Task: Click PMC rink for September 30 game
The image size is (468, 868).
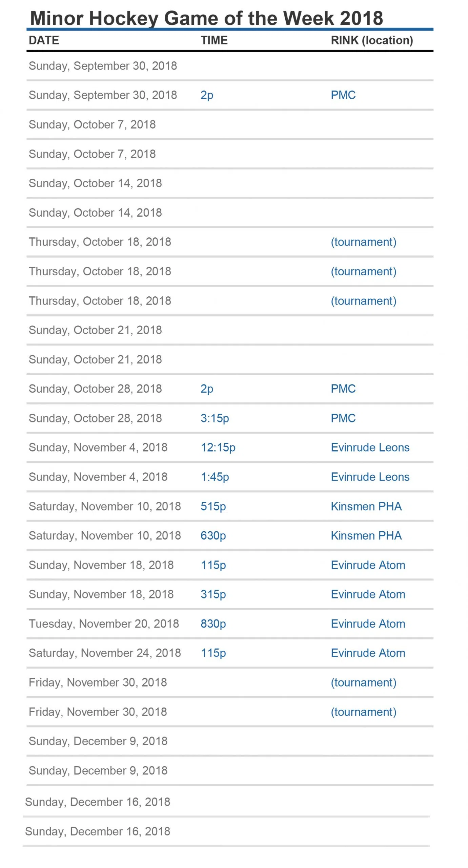Action: (x=343, y=95)
